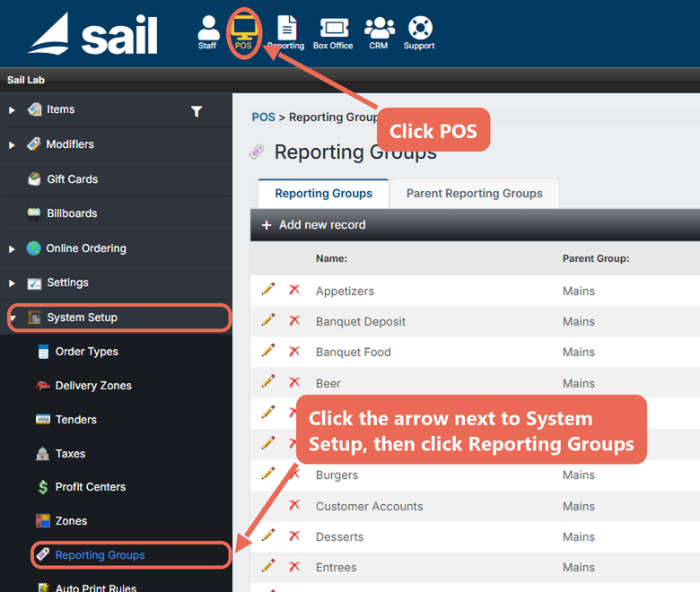Click the POS monitor icon

pos(244,32)
